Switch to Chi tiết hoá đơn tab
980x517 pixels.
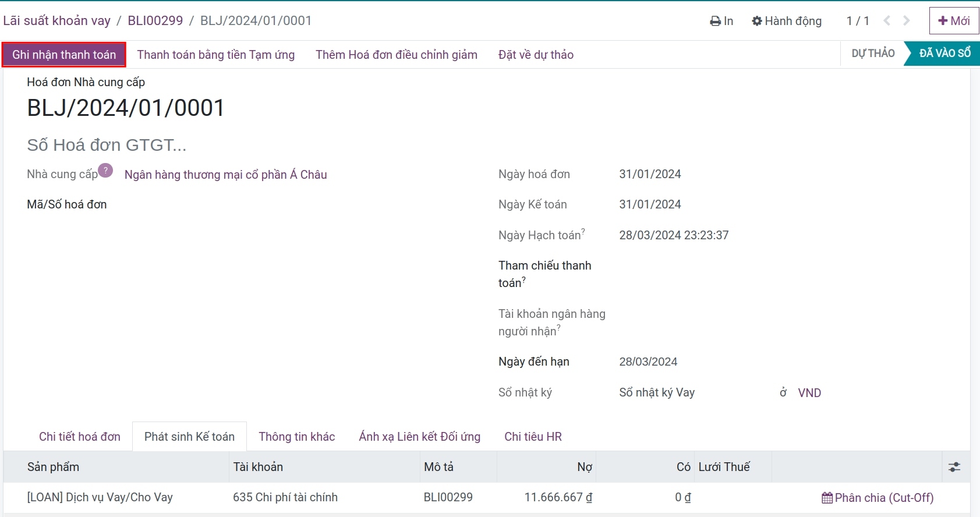pyautogui.click(x=80, y=437)
